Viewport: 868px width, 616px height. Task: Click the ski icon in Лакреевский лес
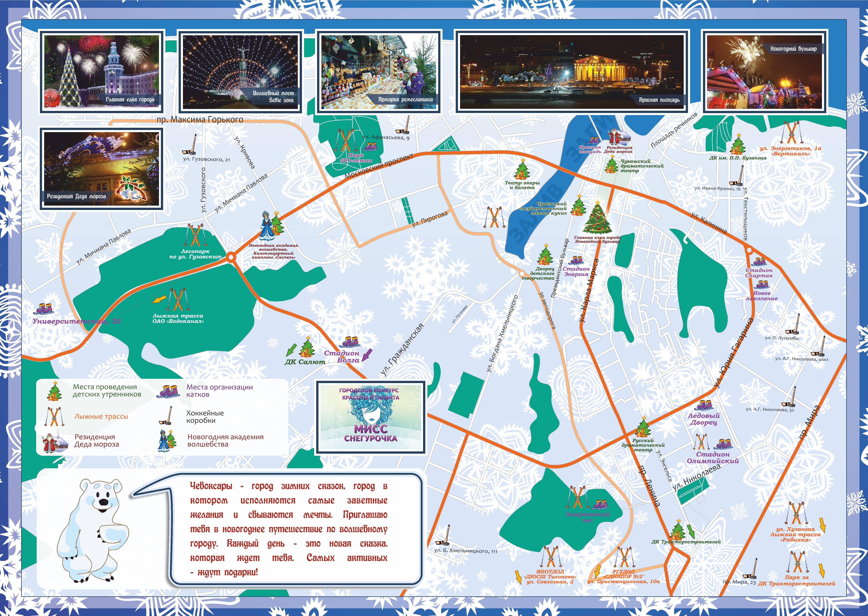pyautogui.click(x=578, y=497)
